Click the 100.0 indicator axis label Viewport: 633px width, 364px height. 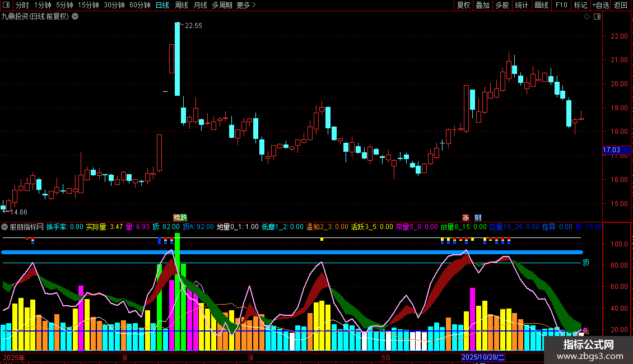[x=619, y=244]
